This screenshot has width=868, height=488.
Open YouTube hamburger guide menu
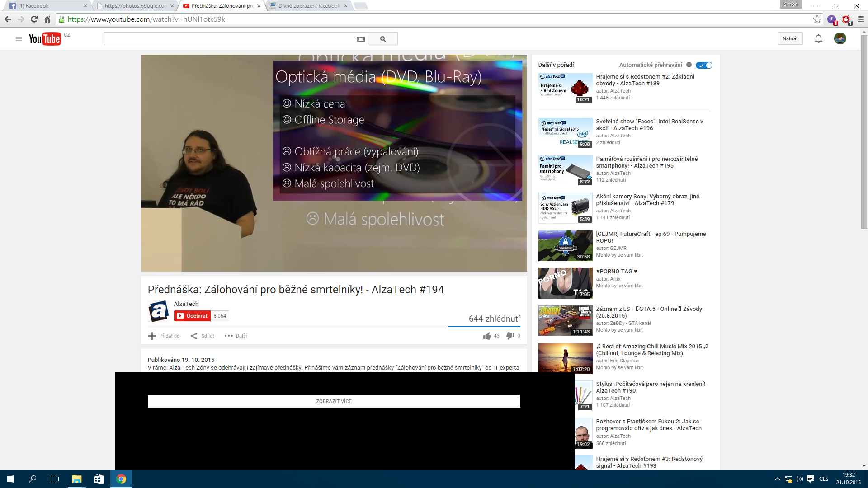(19, 39)
